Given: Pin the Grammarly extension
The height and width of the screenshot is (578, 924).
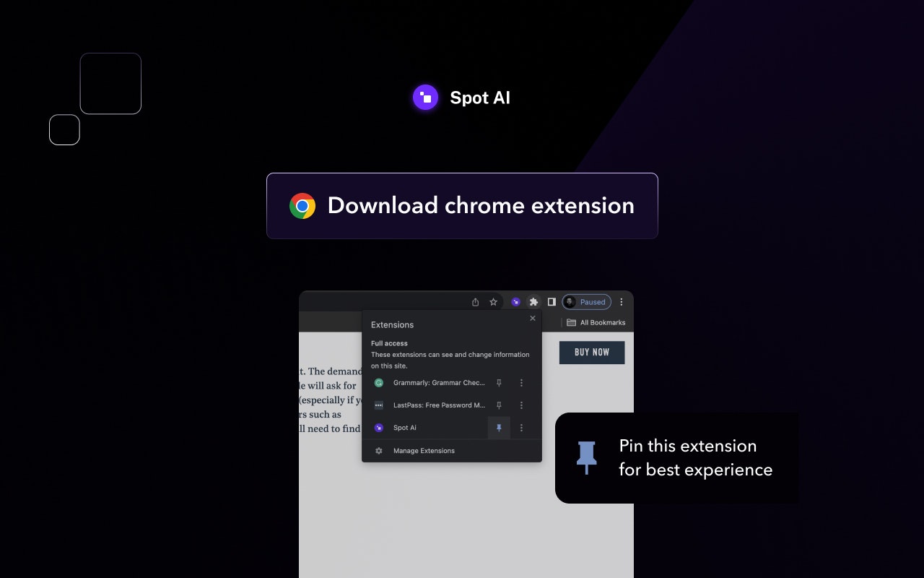Looking at the screenshot, I should 499,383.
